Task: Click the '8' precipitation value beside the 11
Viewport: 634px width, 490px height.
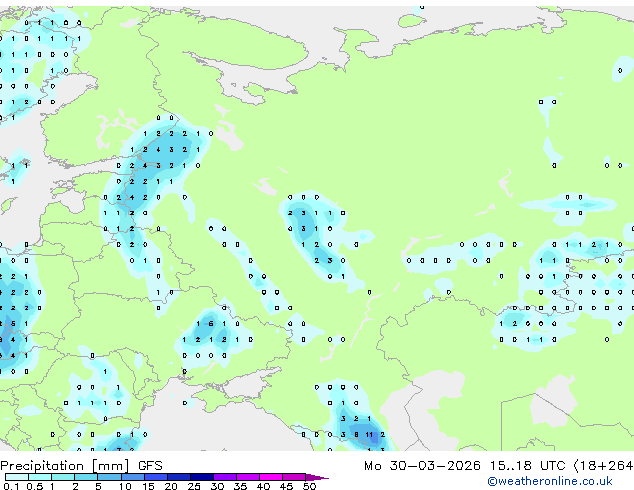Action: tap(356, 435)
